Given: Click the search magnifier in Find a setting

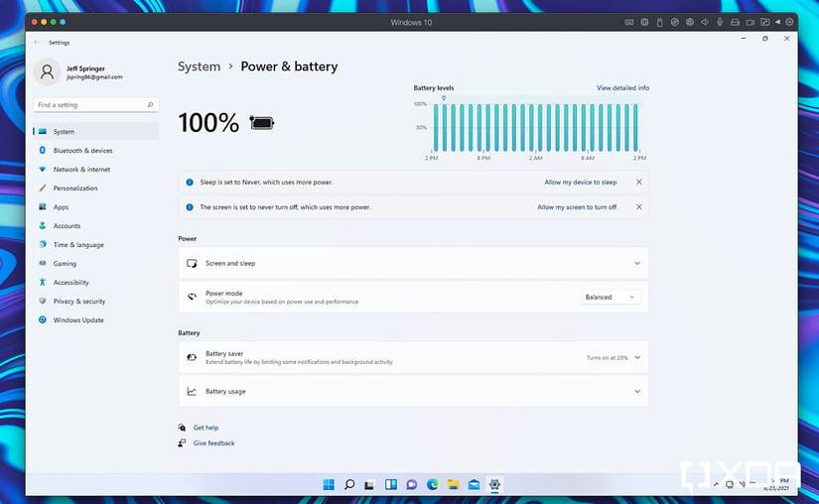Looking at the screenshot, I should tap(150, 105).
